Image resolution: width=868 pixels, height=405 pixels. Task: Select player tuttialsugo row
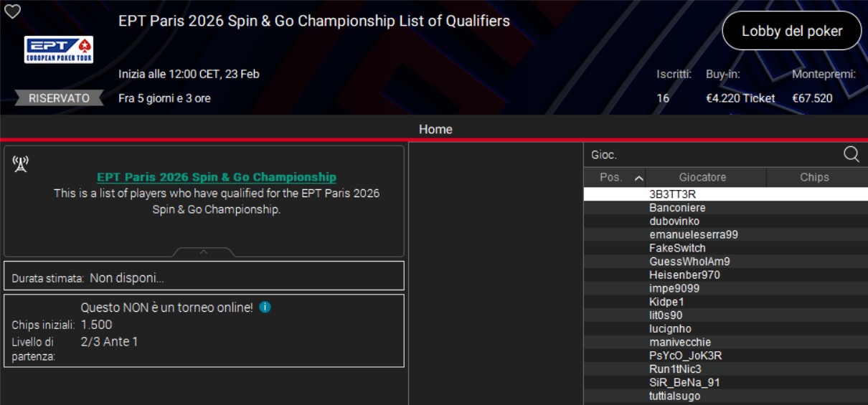[674, 396]
